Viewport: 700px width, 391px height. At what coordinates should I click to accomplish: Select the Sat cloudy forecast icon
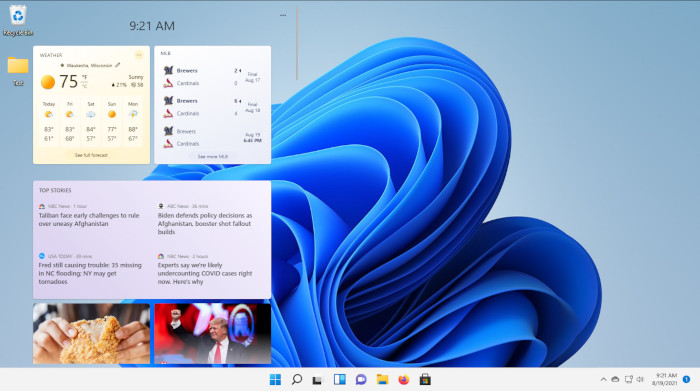[91, 115]
